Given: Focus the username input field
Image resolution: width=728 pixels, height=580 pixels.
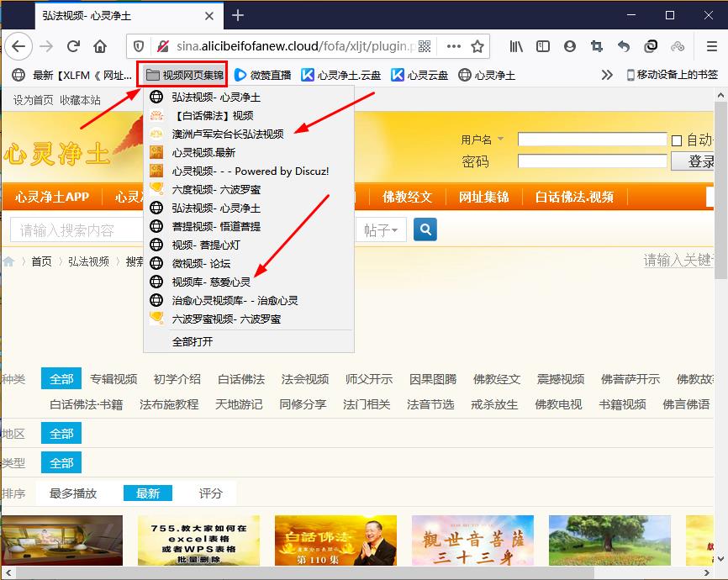Looking at the screenshot, I should click(592, 139).
